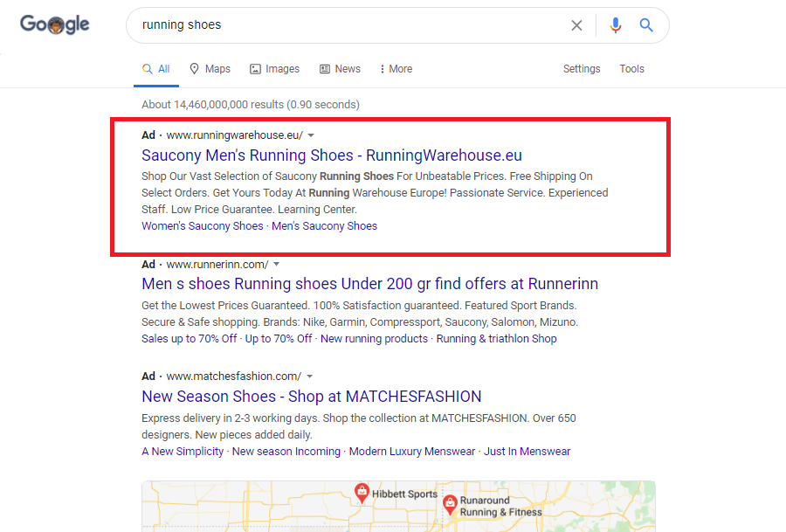Click the Google logo
786x532 pixels.
click(x=55, y=24)
